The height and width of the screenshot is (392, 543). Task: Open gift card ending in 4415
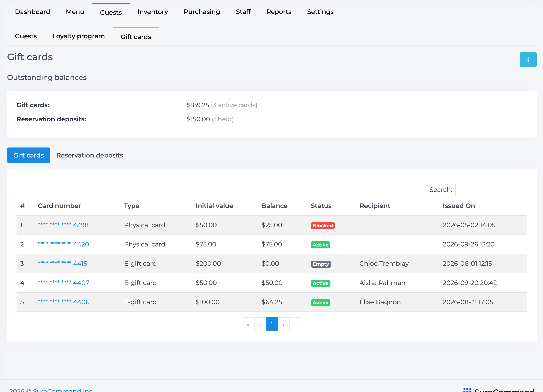pos(62,263)
